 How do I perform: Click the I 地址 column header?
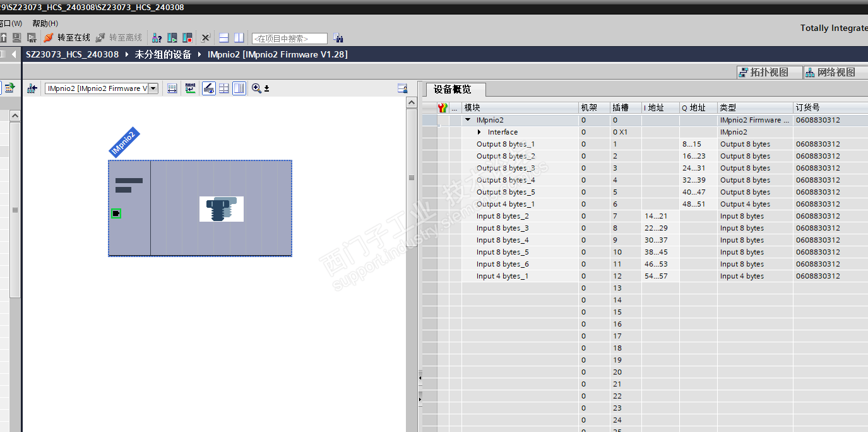point(660,107)
